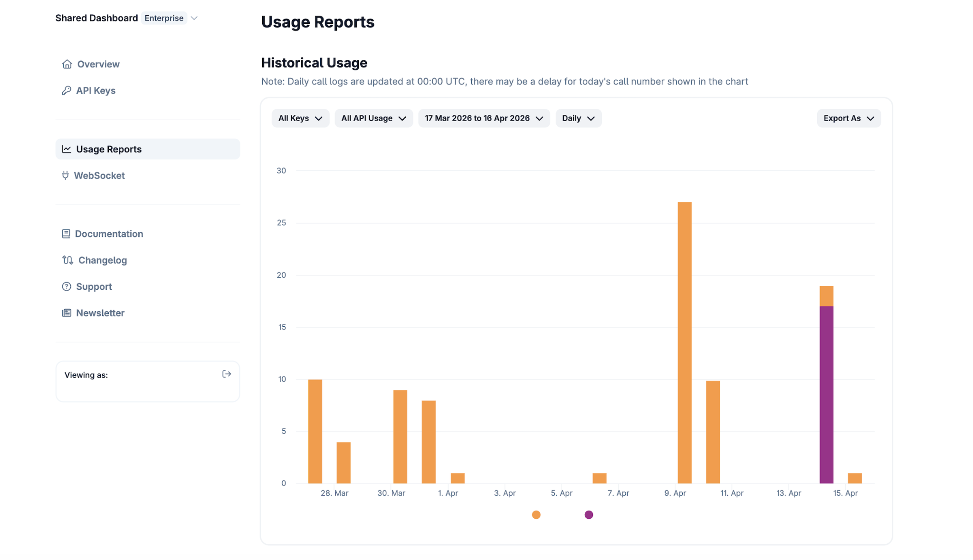Click the Support question mark icon

click(67, 286)
